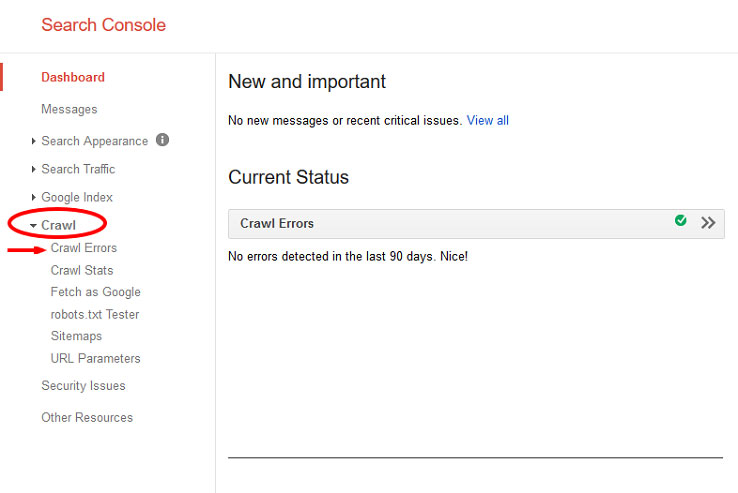The width and height of the screenshot is (738, 493).
Task: Open the Messages menu item
Action: 69,109
